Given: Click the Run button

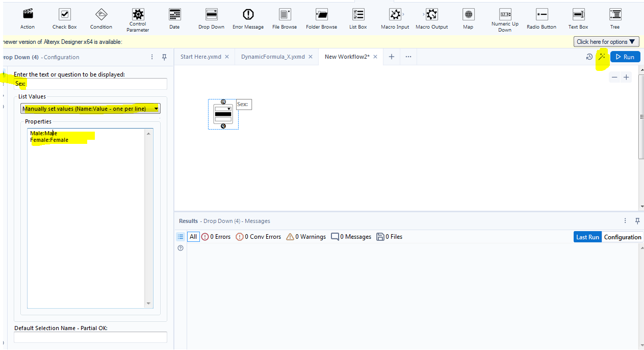Looking at the screenshot, I should pos(625,57).
